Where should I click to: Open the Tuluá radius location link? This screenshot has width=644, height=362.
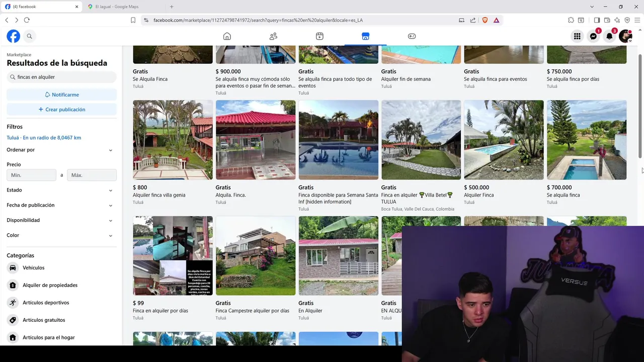click(x=44, y=138)
